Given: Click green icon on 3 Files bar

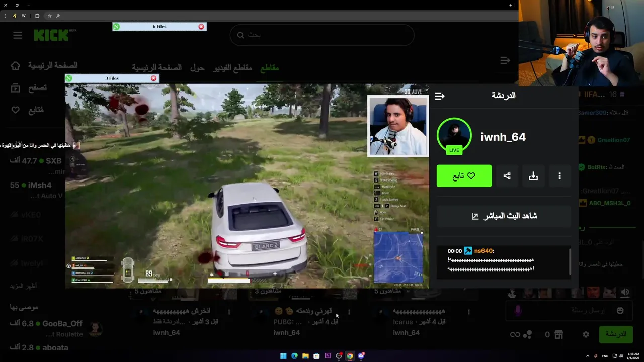Looking at the screenshot, I should pos(68,78).
